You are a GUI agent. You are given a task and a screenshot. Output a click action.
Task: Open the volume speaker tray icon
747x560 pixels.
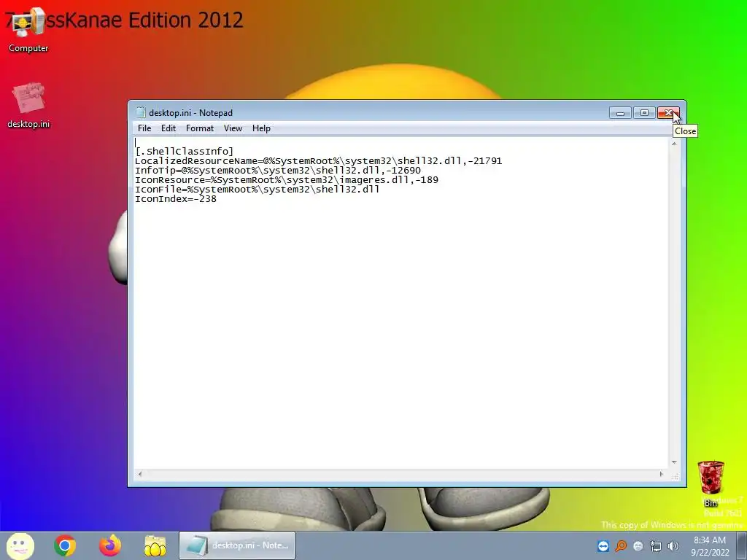point(673,546)
